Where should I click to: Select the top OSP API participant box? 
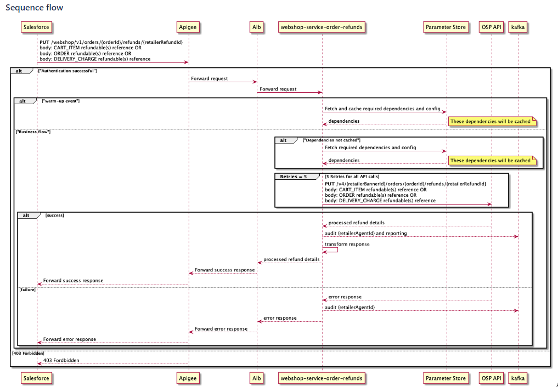(492, 27)
